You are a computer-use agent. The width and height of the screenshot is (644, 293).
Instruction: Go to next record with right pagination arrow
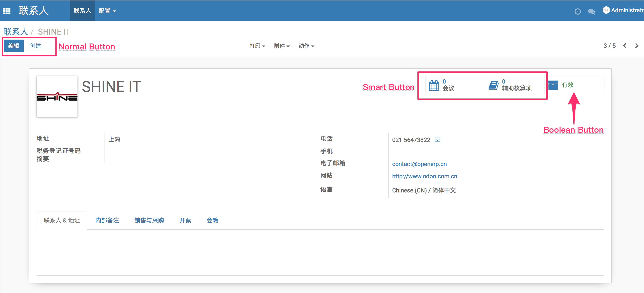tap(637, 45)
